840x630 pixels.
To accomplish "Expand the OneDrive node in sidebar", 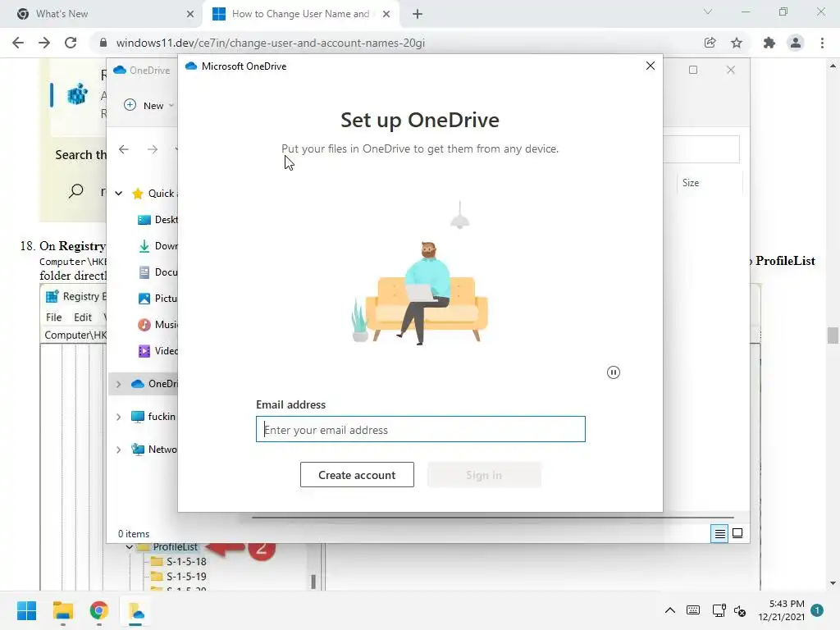I will coord(119,384).
